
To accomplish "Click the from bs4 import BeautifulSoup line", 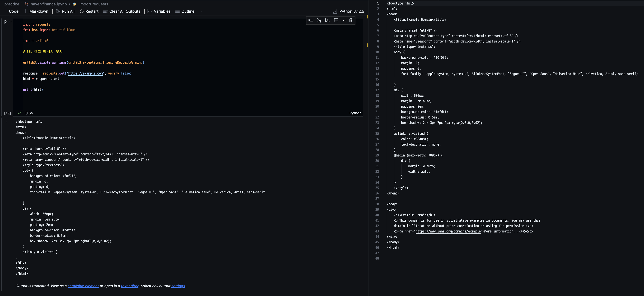I will click(x=49, y=30).
